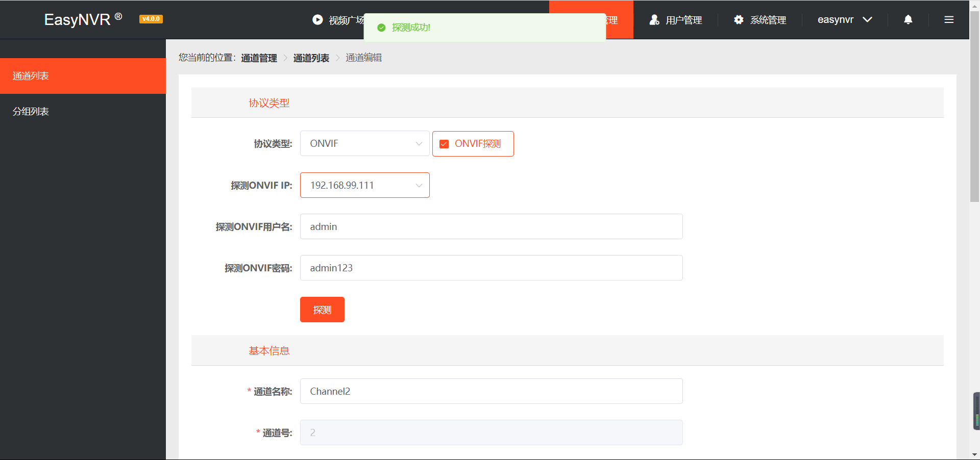Click the green success check icon
Viewport: 980px width, 460px height.
[381, 28]
